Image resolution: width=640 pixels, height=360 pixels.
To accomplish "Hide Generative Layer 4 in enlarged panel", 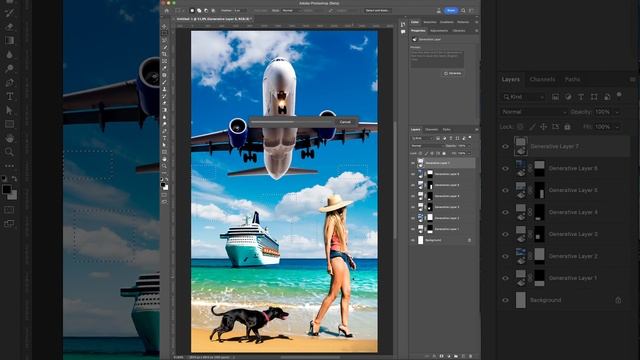I will (505, 212).
